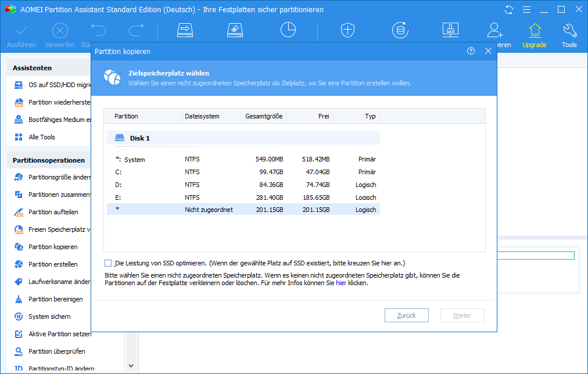Click the 518.42MB free space cell
This screenshot has width=588, height=374.
point(315,159)
